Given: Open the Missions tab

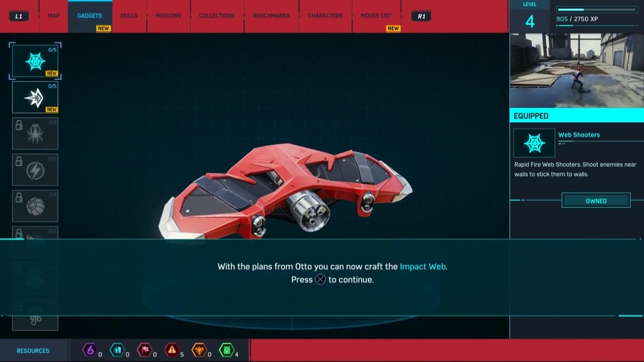Looking at the screenshot, I should click(x=168, y=16).
